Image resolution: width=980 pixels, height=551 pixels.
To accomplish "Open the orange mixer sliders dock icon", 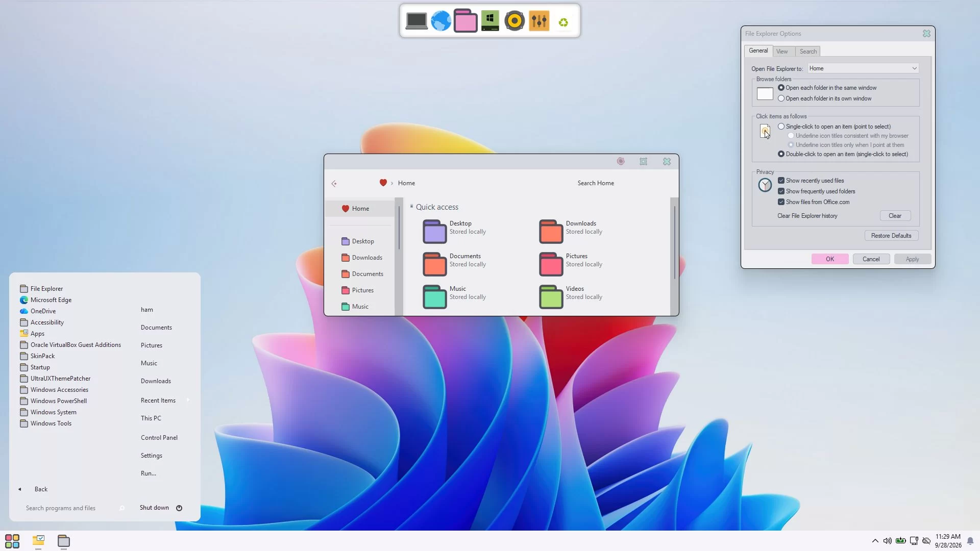I will point(539,21).
